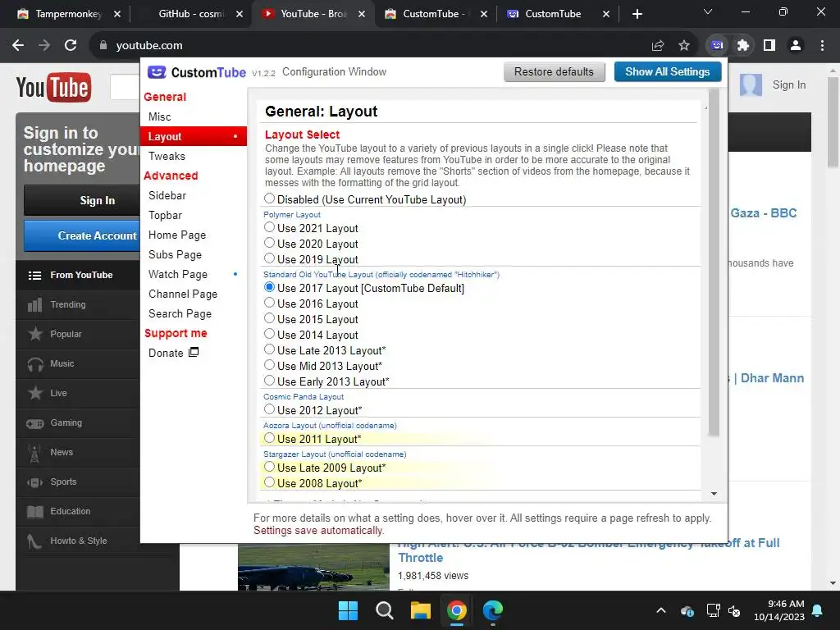840x630 pixels.
Task: Open the Watch Page settings section
Action: point(194,274)
